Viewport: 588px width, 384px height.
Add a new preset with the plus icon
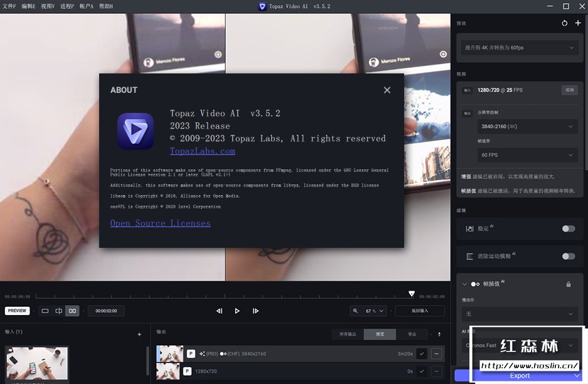pyautogui.click(x=578, y=23)
